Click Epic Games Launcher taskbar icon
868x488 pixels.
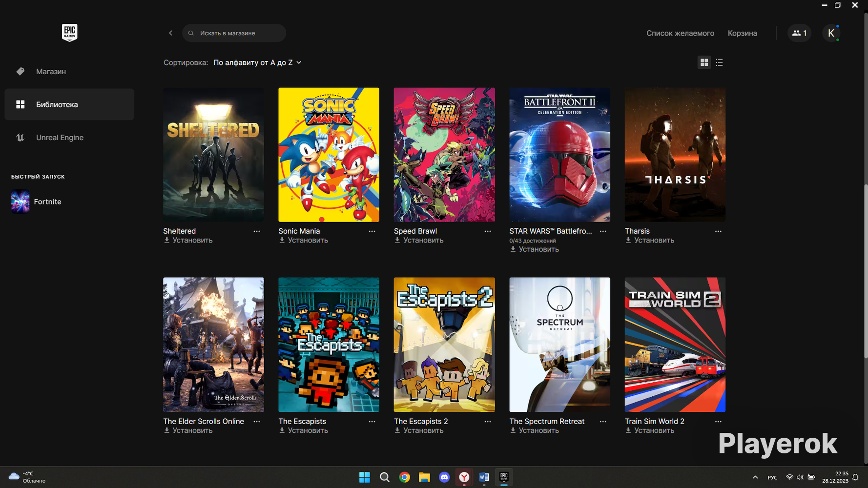pos(504,477)
